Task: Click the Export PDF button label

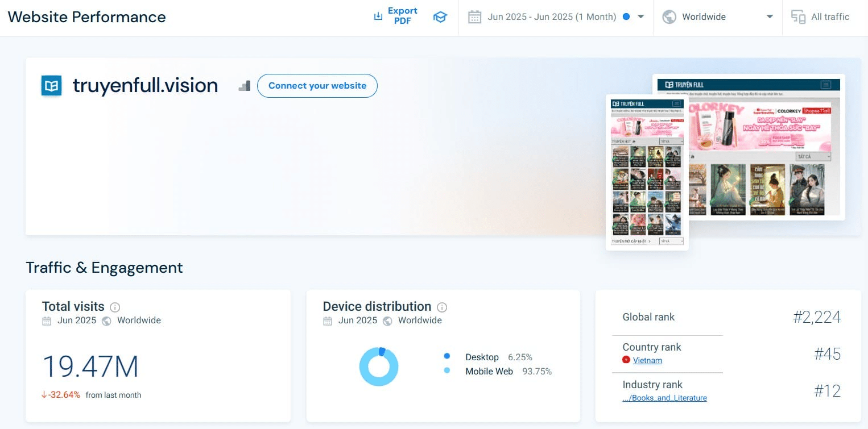Action: coord(402,16)
